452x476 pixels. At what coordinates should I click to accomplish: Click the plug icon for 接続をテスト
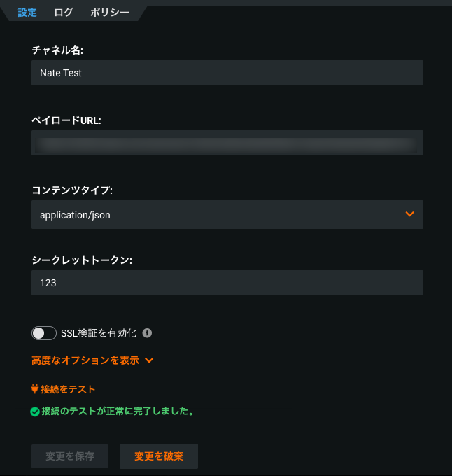pyautogui.click(x=35, y=389)
